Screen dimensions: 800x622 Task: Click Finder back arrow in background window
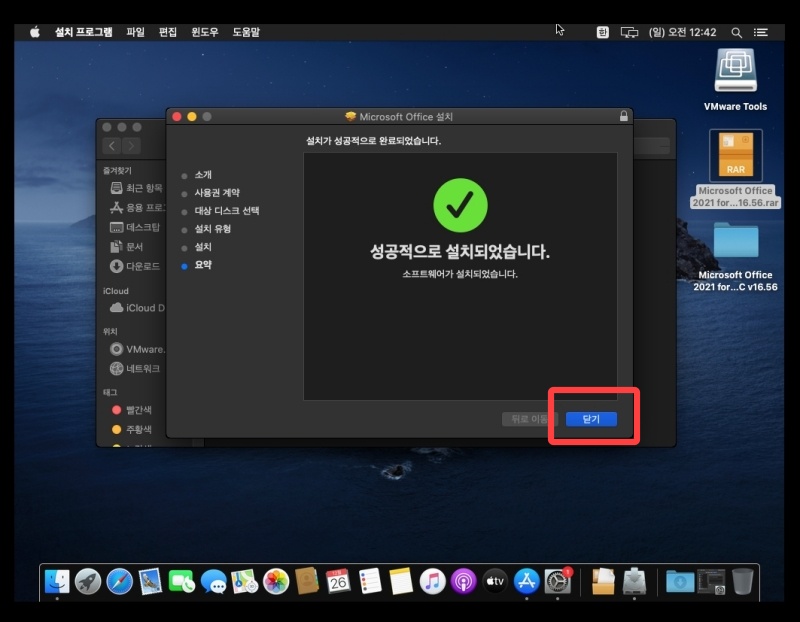click(112, 146)
